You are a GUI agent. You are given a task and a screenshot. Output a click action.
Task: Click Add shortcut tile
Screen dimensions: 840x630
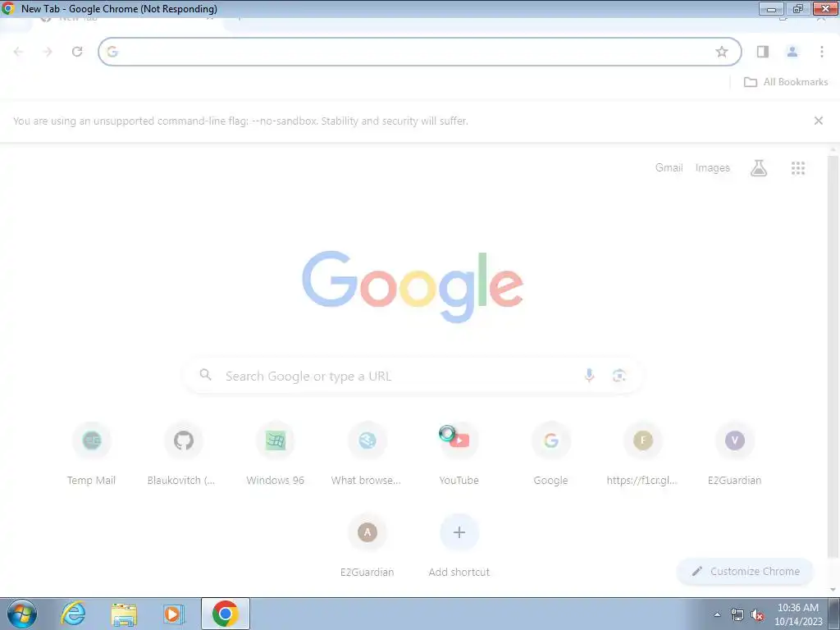pos(459,546)
